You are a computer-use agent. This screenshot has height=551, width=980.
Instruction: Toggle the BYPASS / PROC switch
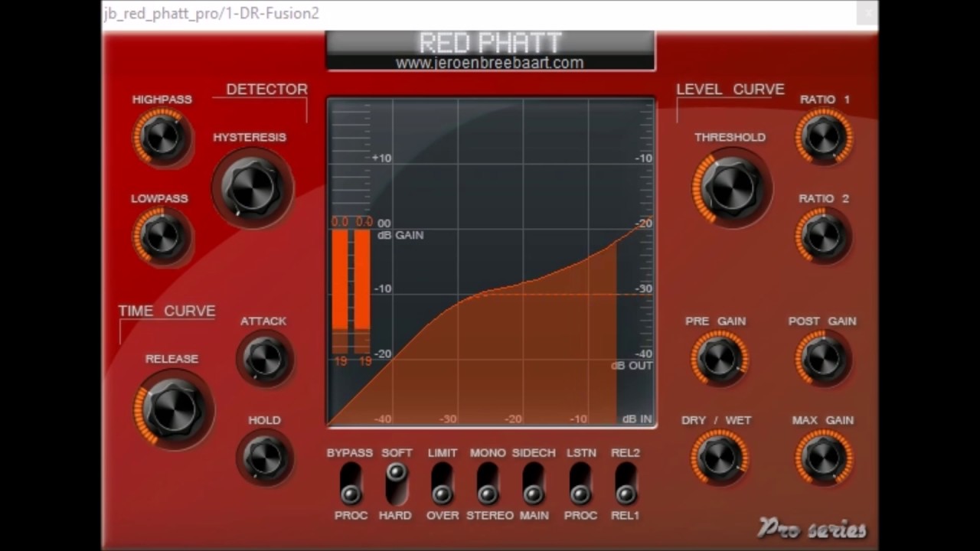click(351, 484)
